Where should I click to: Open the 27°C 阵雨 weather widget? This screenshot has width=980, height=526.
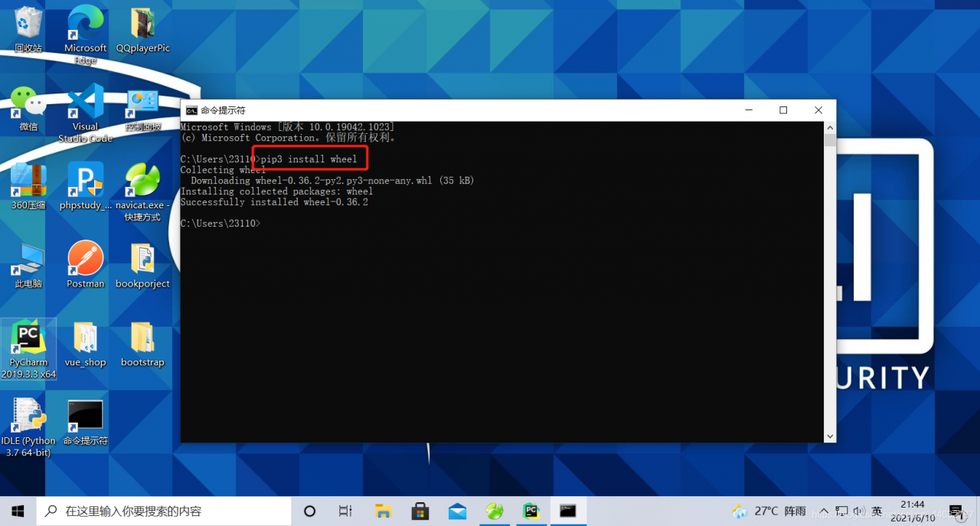click(769, 511)
